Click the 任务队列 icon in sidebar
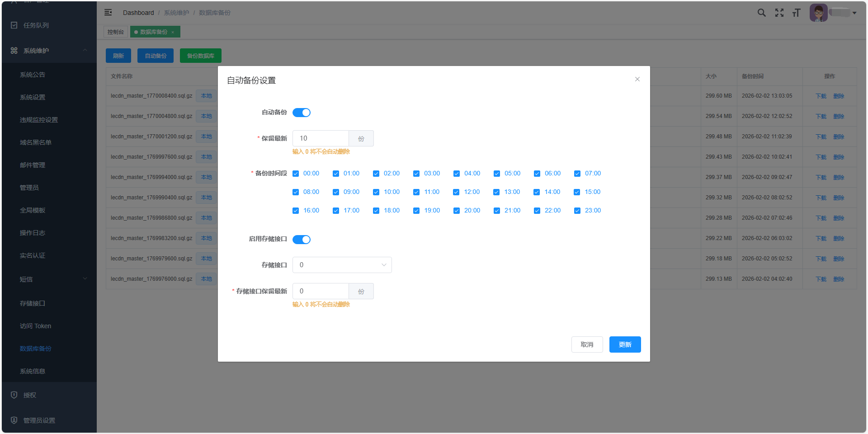The width and height of the screenshot is (868, 434). 14,25
